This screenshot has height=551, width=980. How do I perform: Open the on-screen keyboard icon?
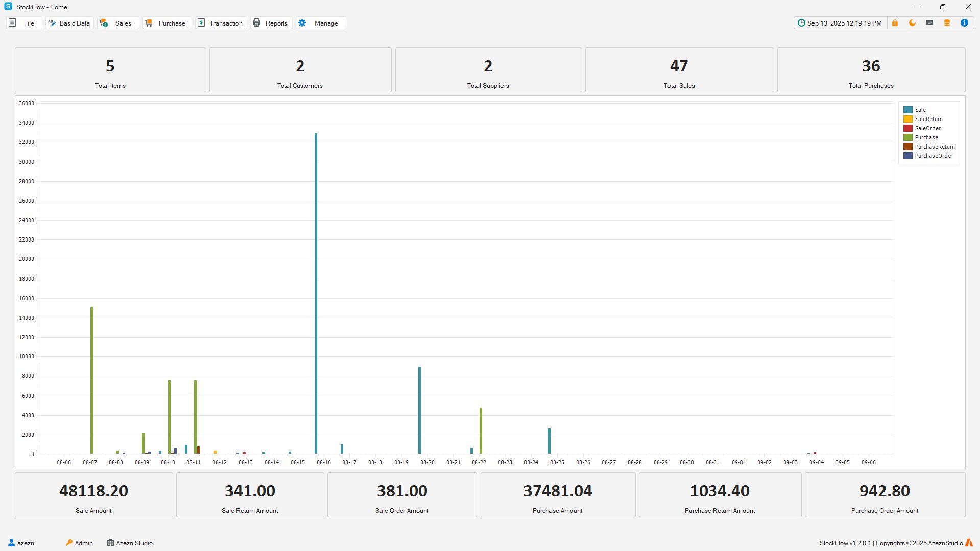(929, 23)
